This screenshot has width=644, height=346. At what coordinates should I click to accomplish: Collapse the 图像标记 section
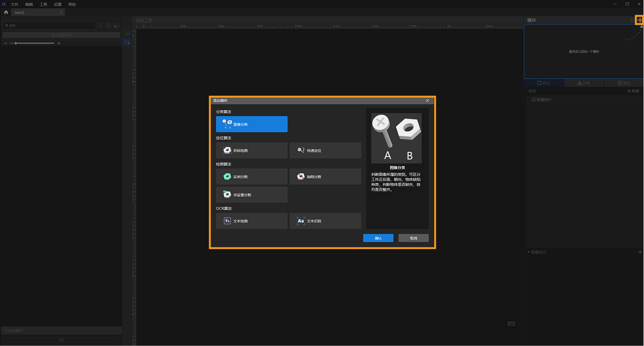point(528,252)
